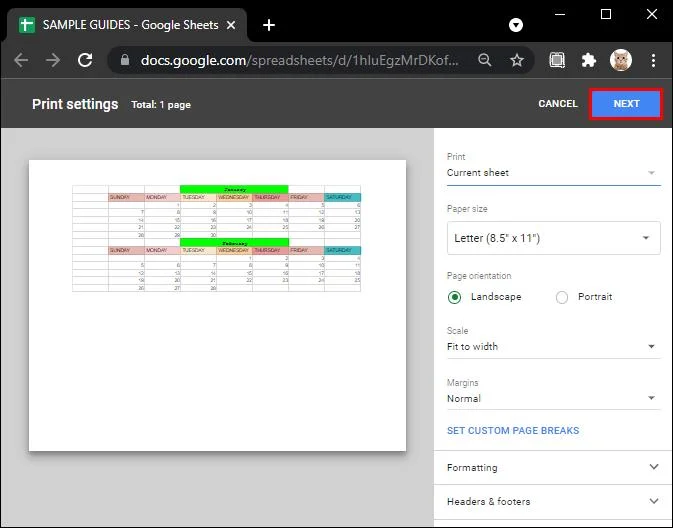Image resolution: width=673 pixels, height=528 pixels.
Task: Expand the Headers & footers section
Action: click(553, 501)
